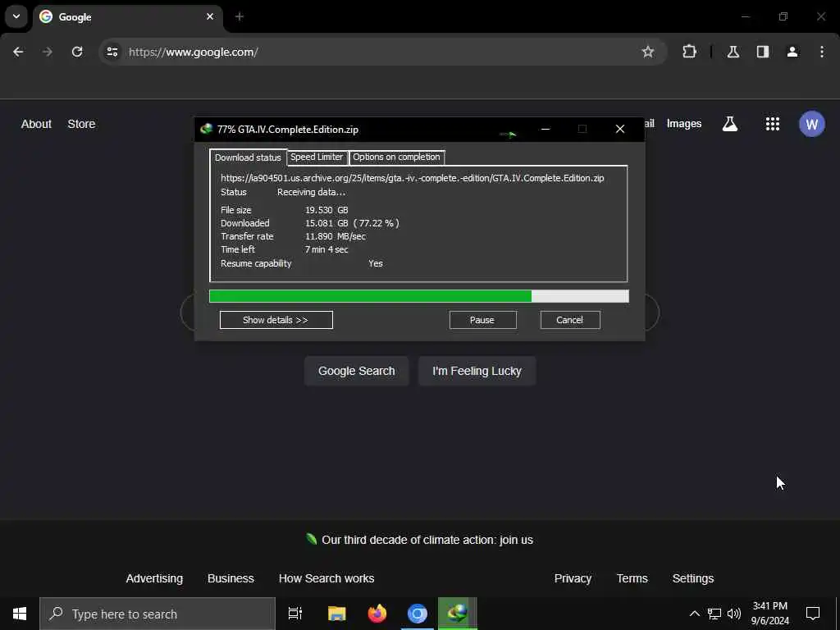Select the Google browser tab
The image size is (840, 630).
(127, 17)
